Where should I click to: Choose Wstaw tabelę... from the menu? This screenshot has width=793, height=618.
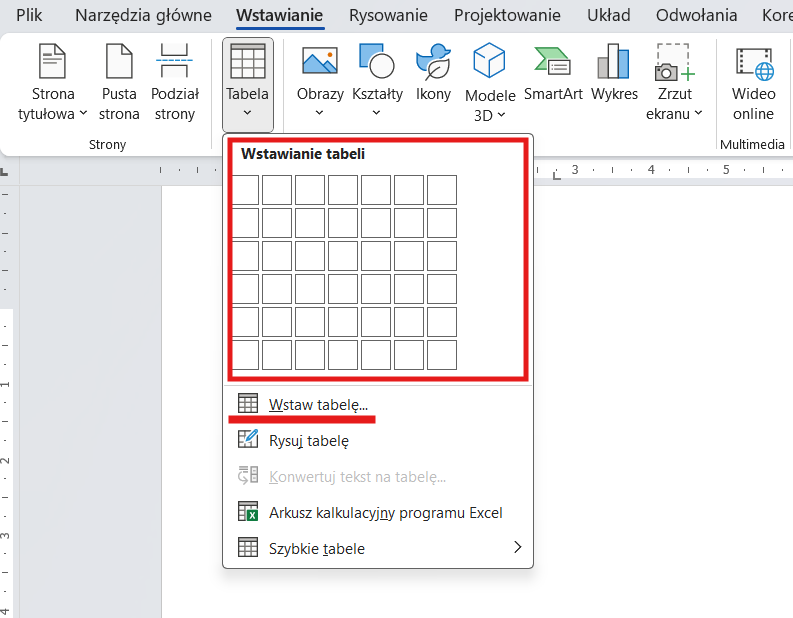(318, 404)
